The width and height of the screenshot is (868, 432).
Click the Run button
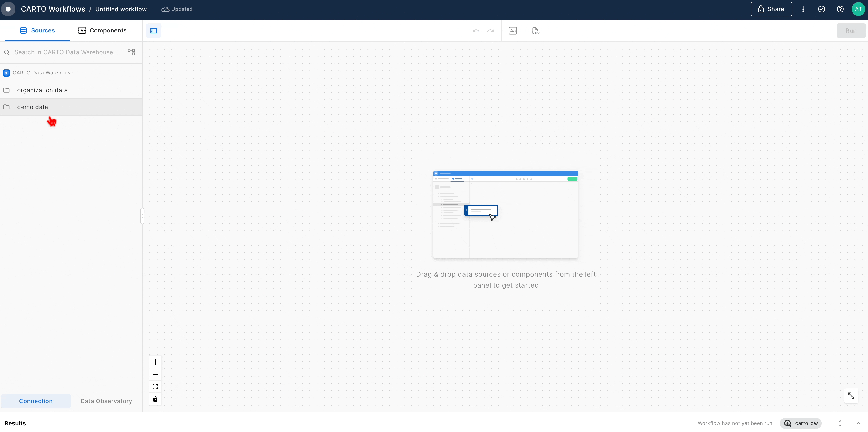[851, 31]
